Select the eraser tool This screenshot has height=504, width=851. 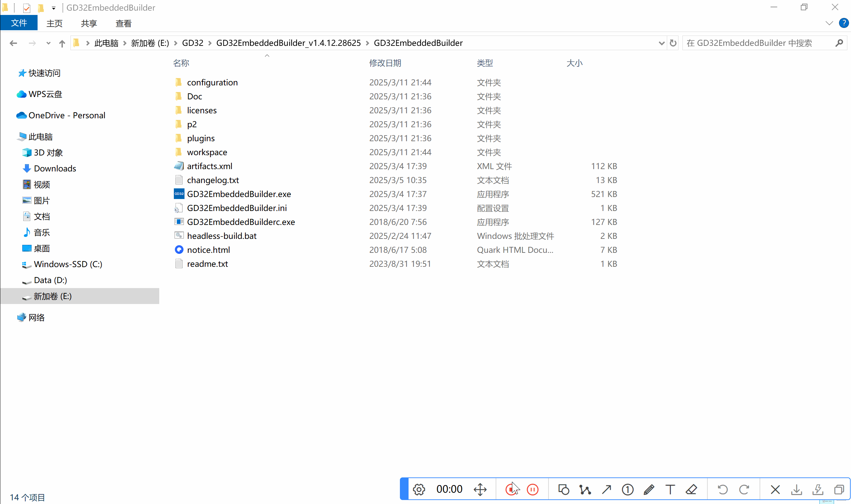coord(691,489)
